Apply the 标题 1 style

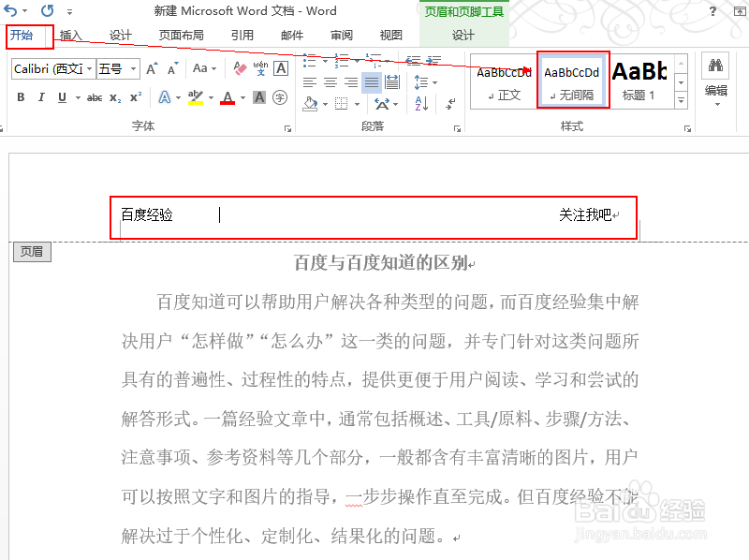640,81
